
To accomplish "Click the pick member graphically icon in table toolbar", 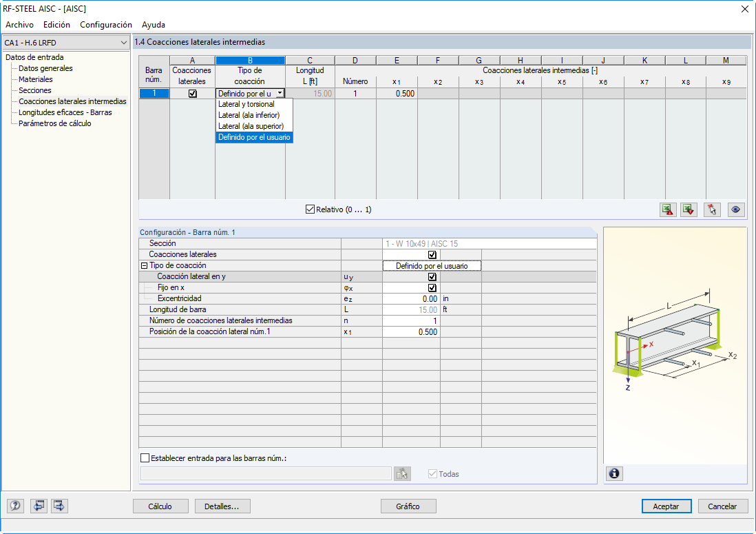I will (712, 210).
